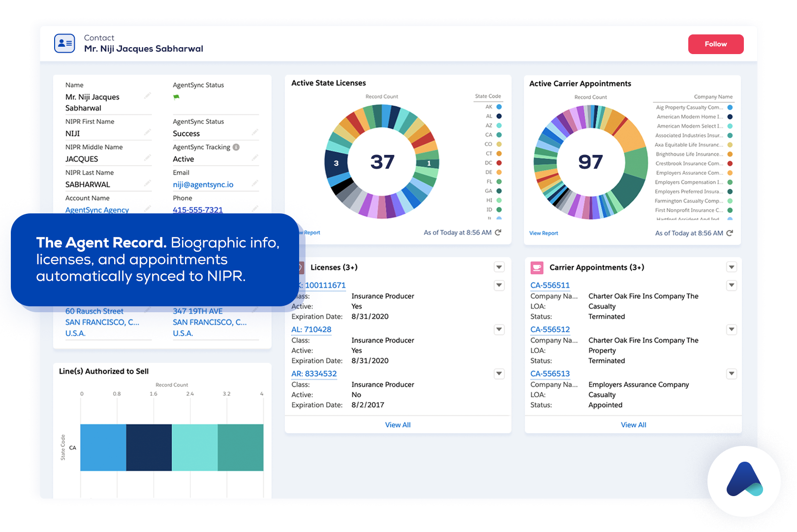Viewport: 797px width, 532px height.
Task: Click the Carrier Appointments pink cup icon
Action: [537, 267]
